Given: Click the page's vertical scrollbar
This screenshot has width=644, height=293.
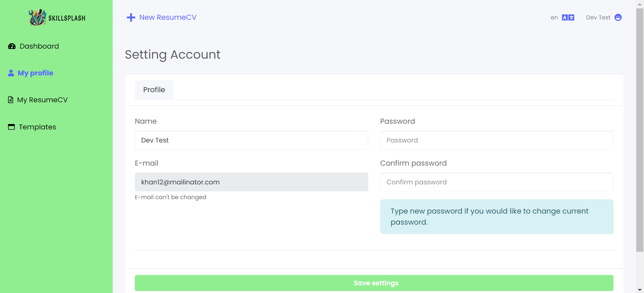Looking at the screenshot, I should pos(640,130).
